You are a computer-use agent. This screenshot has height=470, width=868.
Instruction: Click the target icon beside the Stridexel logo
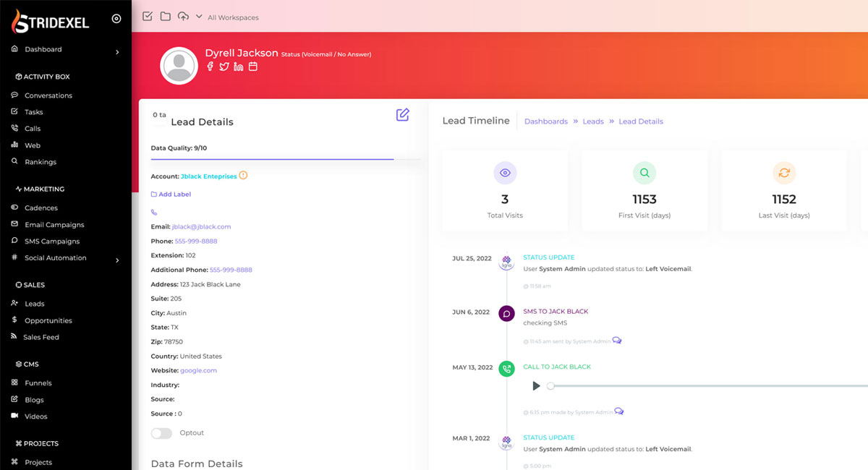(x=116, y=19)
